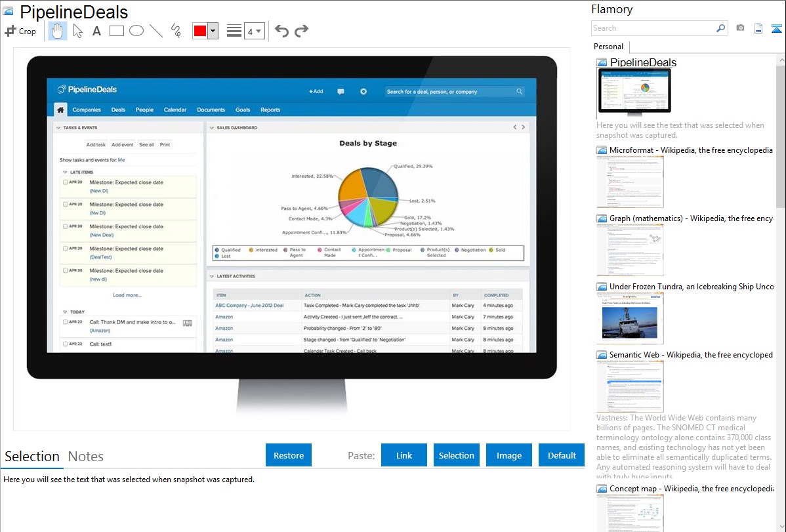Image resolution: width=786 pixels, height=532 pixels.
Task: Click the 'Under Frozen Tundra' snapshot title
Action: [692, 287]
